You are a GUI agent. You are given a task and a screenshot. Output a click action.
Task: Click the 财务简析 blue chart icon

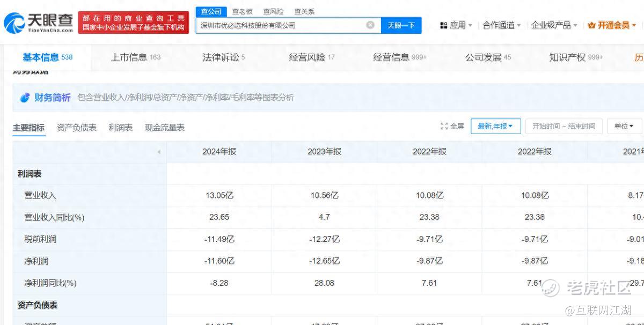pos(25,98)
